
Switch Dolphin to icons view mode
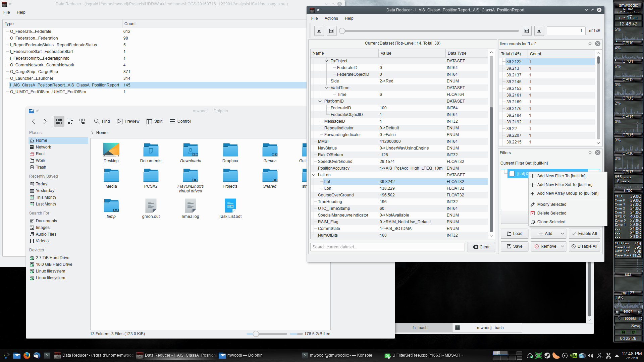[59, 121]
